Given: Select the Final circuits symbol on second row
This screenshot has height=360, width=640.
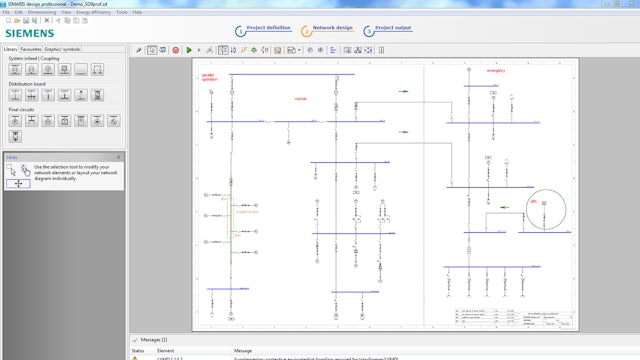Looking at the screenshot, I should pyautogui.click(x=15, y=136).
